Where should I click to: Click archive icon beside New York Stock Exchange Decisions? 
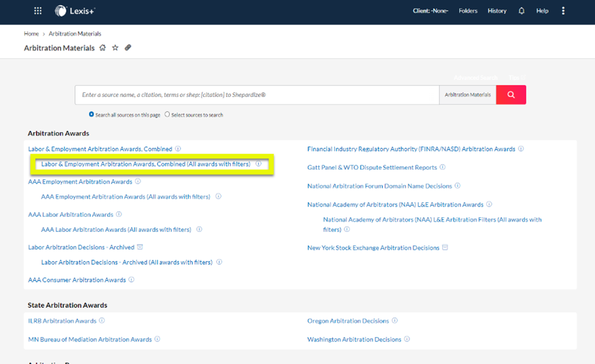pos(445,247)
